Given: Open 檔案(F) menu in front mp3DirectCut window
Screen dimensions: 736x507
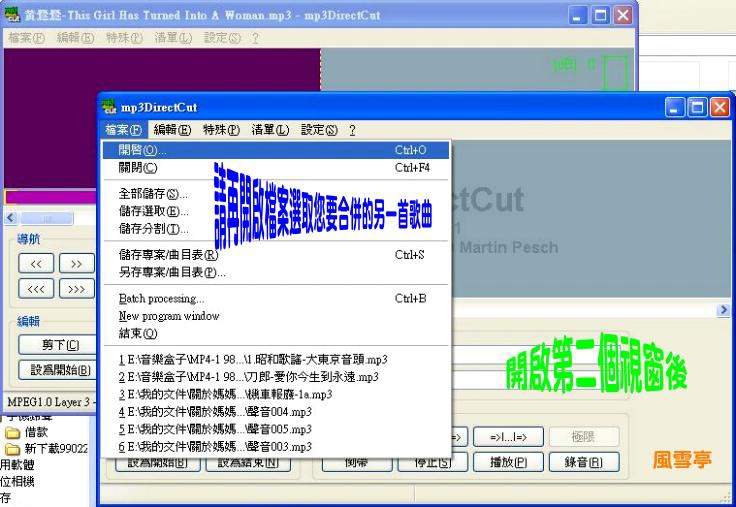Looking at the screenshot, I should tap(124, 130).
